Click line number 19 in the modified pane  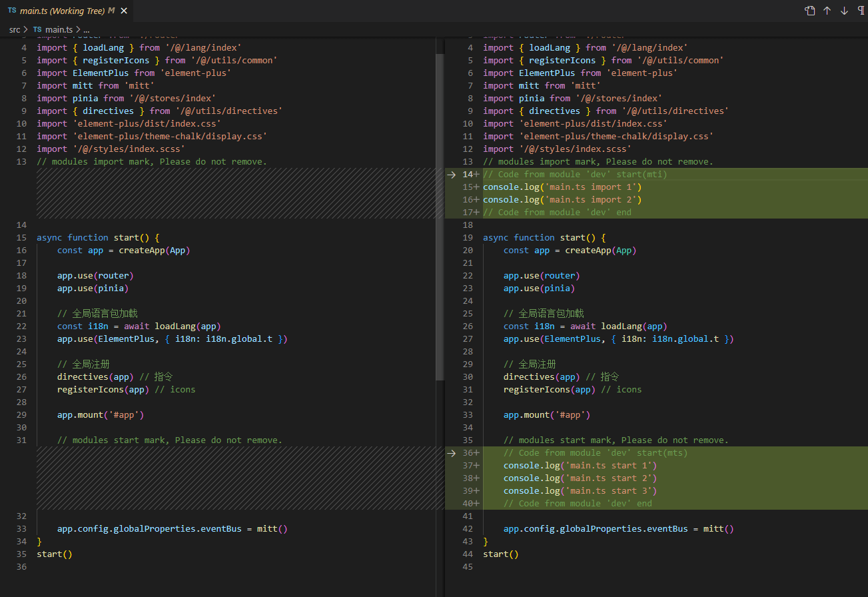467,238
